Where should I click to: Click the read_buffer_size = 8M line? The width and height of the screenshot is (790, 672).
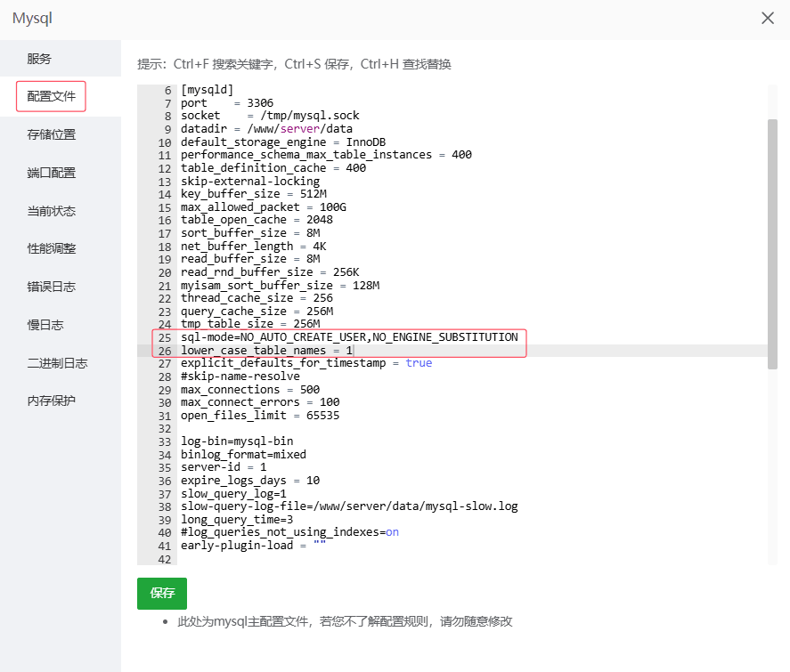click(x=250, y=259)
